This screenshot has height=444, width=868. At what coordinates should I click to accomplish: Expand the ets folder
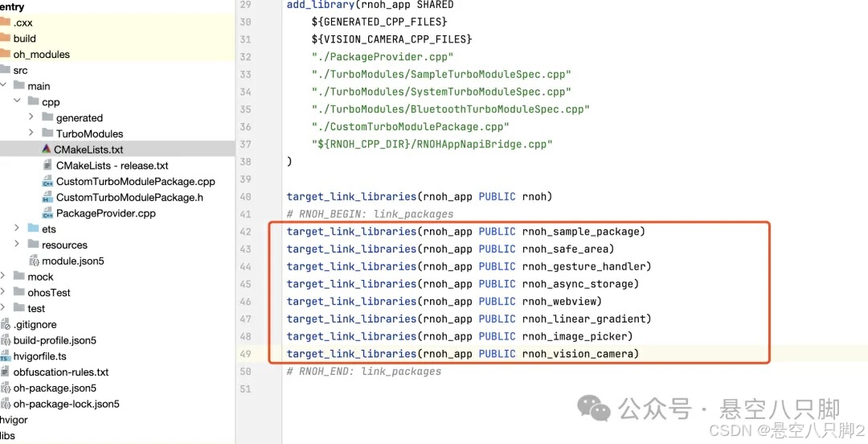click(17, 228)
